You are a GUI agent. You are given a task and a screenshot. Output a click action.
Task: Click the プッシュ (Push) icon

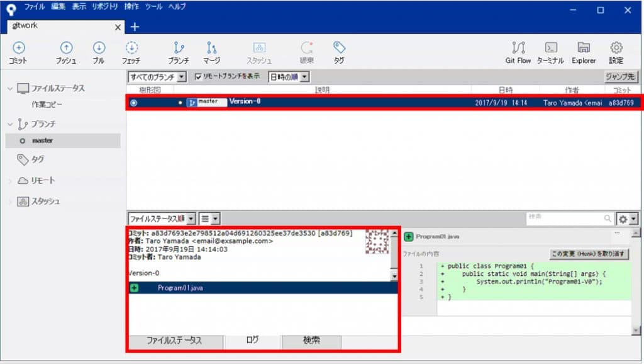(67, 52)
